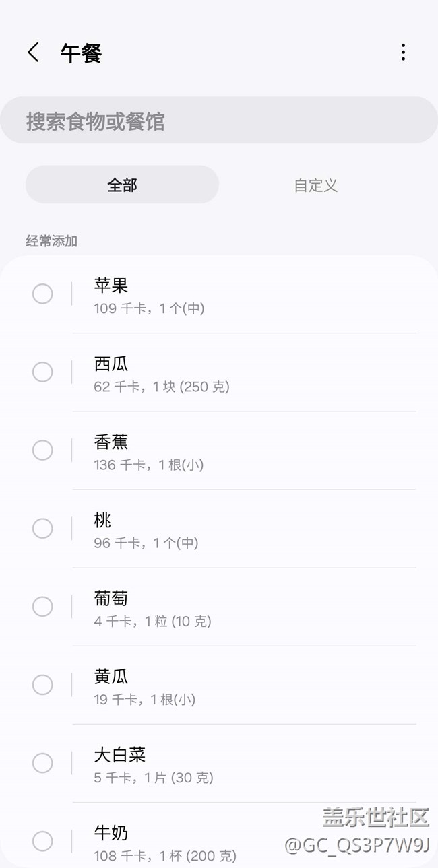Screen dimensions: 438x868
Task: Open the three-dot more options menu
Action: pos(403,53)
